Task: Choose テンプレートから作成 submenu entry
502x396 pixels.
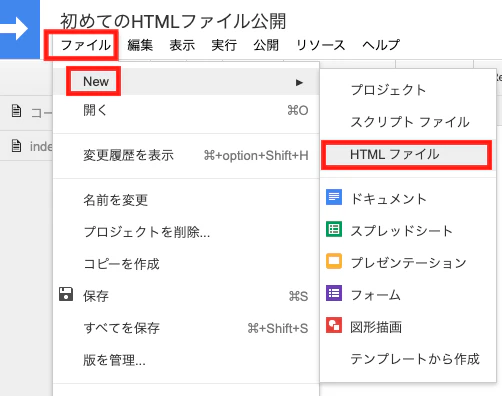Action: [408, 359]
